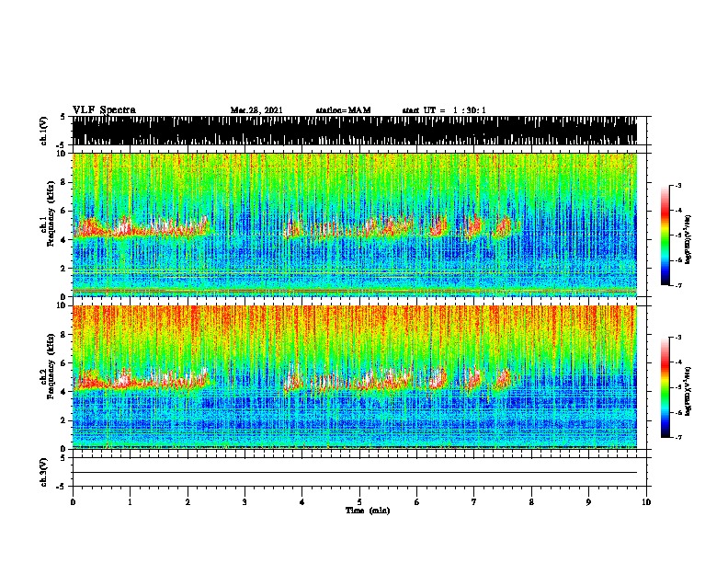Click the "-3" tick on ch.2 color bar
728x563 pixels.
(677, 338)
